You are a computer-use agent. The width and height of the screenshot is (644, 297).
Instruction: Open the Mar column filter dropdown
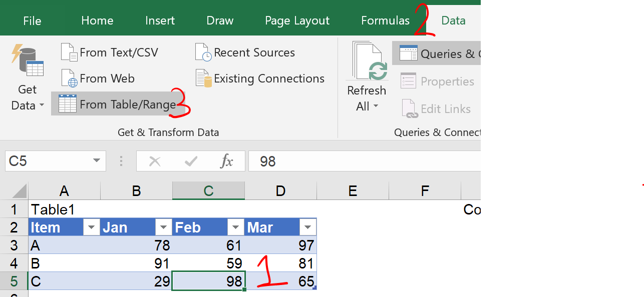[307, 227]
